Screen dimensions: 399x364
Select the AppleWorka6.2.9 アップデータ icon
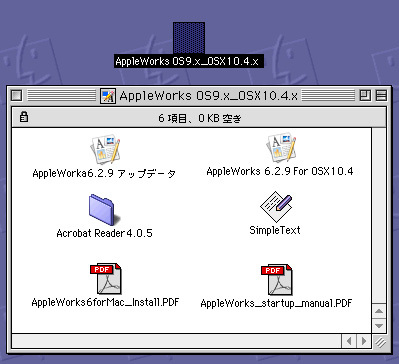click(105, 150)
